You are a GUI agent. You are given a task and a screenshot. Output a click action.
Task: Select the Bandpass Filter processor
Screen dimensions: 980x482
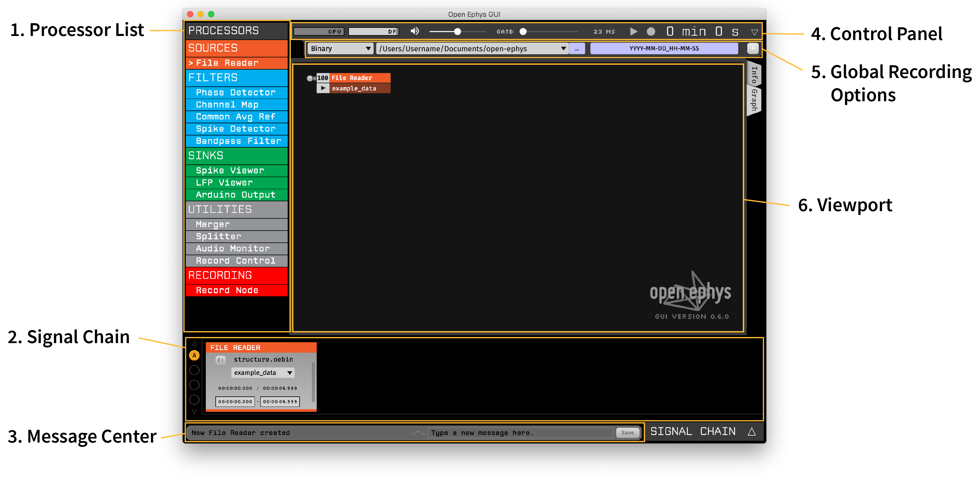pos(237,141)
